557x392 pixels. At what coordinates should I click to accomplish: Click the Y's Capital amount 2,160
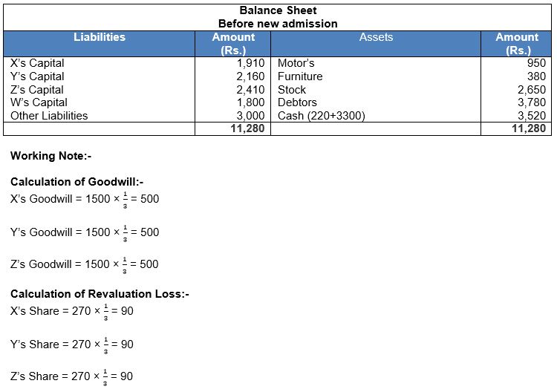coord(250,76)
